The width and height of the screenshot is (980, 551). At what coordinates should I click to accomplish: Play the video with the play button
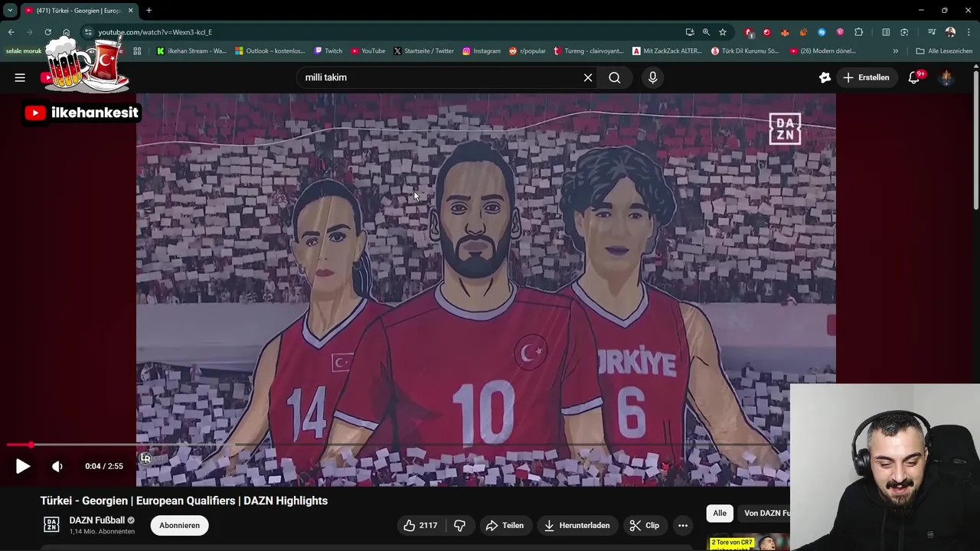click(x=23, y=466)
